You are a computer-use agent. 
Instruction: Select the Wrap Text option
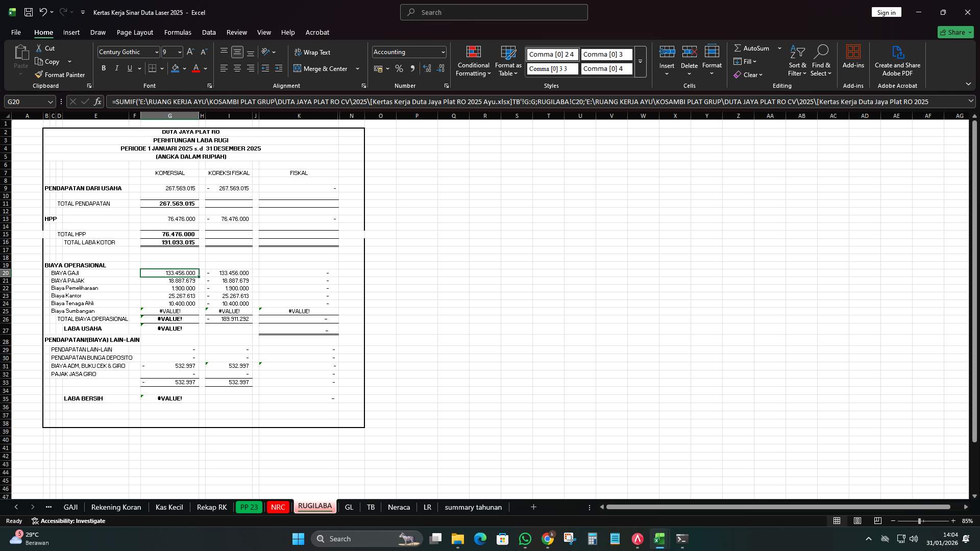(x=313, y=52)
